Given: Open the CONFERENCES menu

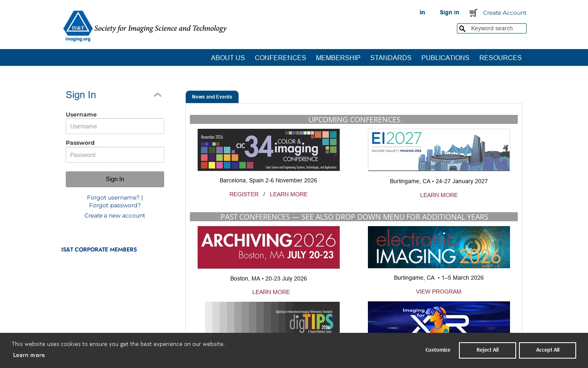Looking at the screenshot, I should click(281, 58).
